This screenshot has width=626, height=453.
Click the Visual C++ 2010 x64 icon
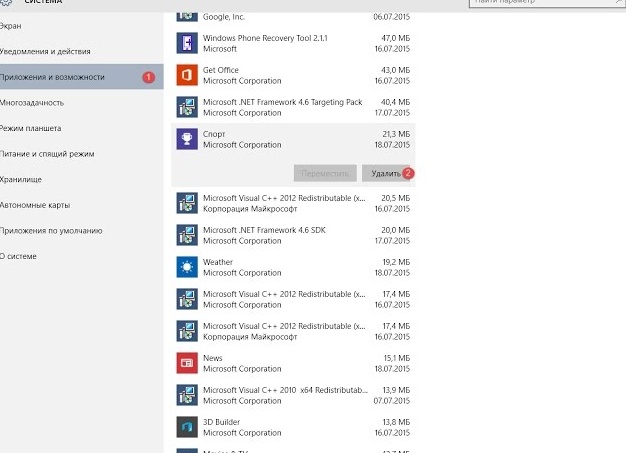187,395
